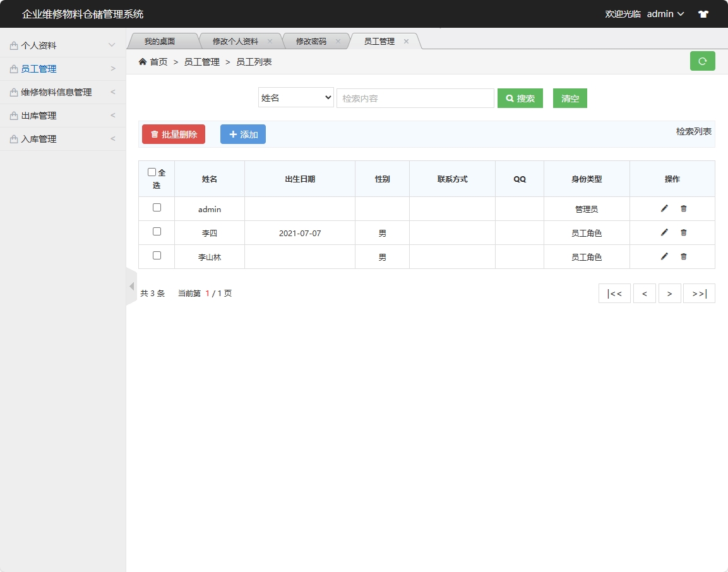Open the shopping cart icon top right
The width and height of the screenshot is (728, 572).
[x=703, y=13]
